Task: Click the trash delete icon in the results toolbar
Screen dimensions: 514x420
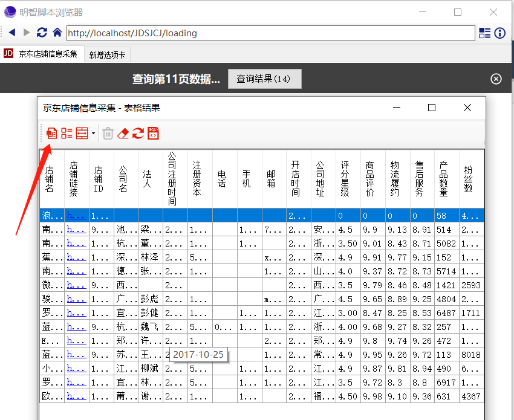Action: 108,134
